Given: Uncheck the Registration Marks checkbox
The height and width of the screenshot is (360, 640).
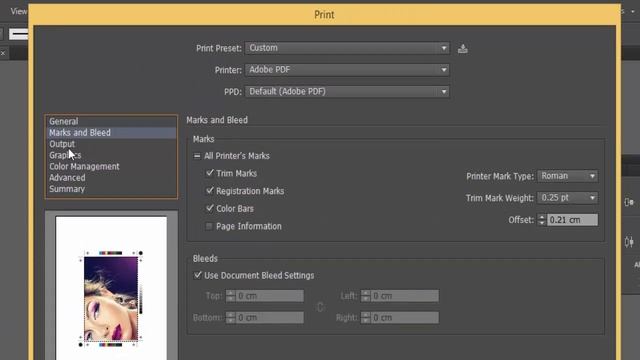Looking at the screenshot, I should 209,191.
